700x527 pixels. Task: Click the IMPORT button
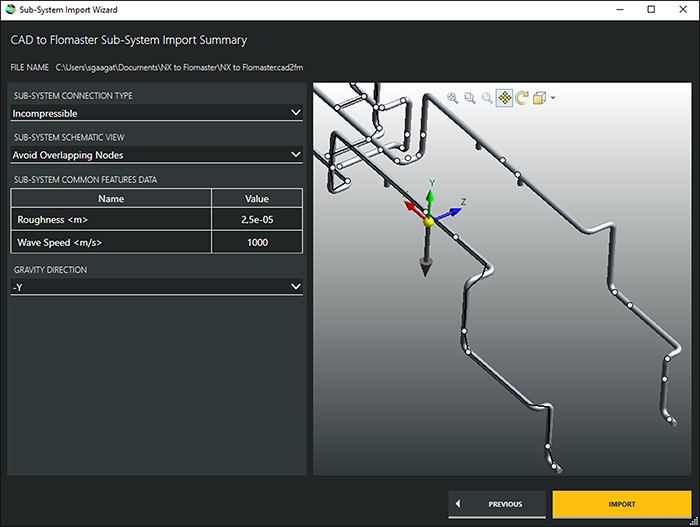[x=622, y=504]
